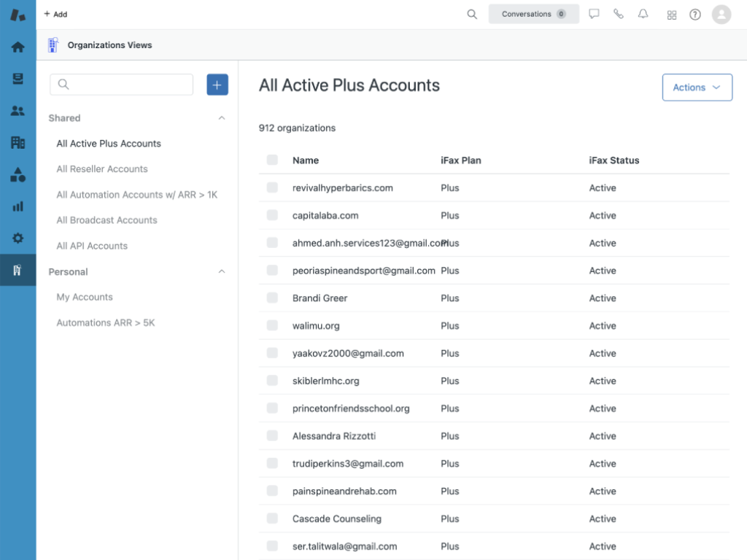Toggle the select-all checkbox in table header
Image resolution: width=747 pixels, height=560 pixels.
coord(272,160)
